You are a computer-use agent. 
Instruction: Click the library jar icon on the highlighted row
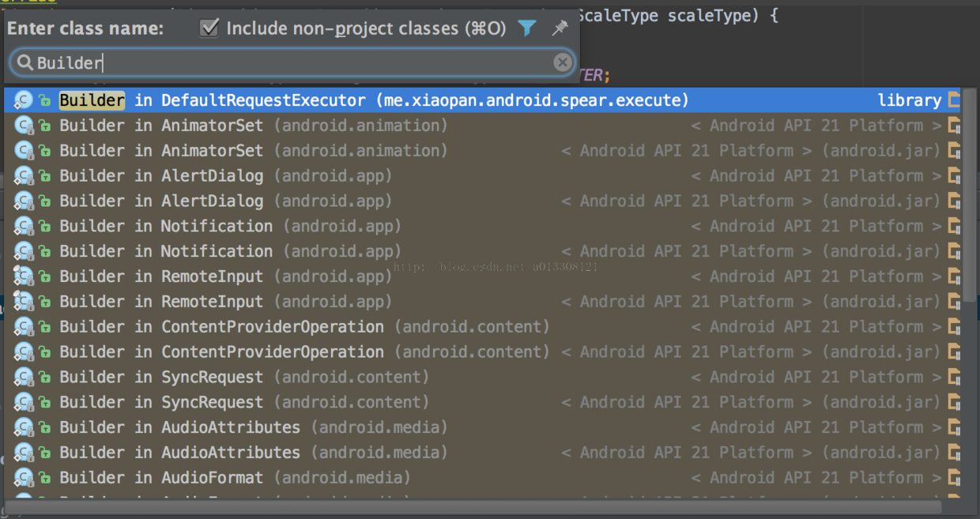[954, 100]
